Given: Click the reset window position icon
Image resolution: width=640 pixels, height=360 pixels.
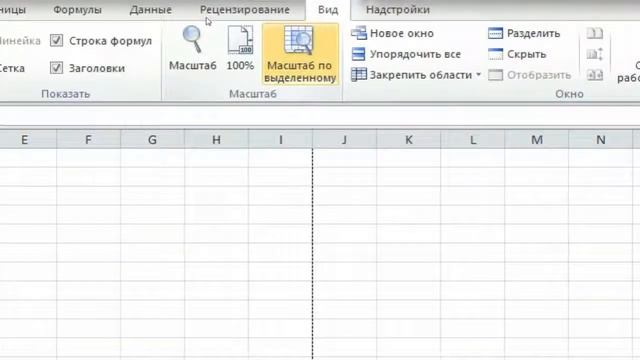Looking at the screenshot, I should pos(594,75).
